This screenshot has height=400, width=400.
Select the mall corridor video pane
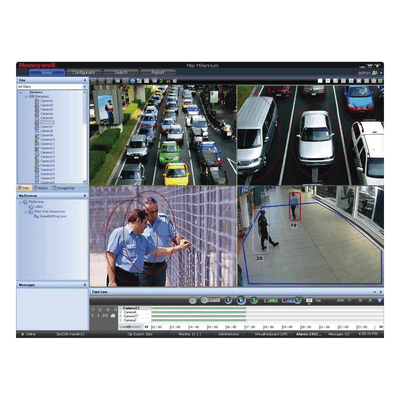(310, 236)
